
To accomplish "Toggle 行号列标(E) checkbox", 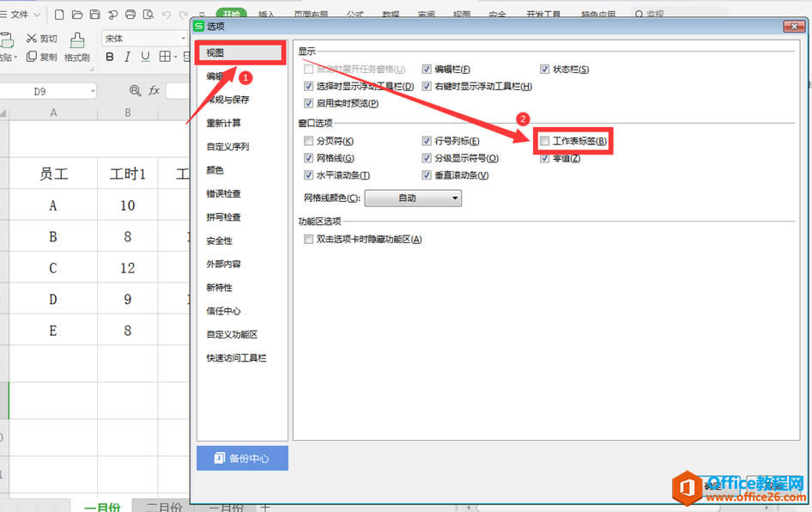I will point(427,141).
